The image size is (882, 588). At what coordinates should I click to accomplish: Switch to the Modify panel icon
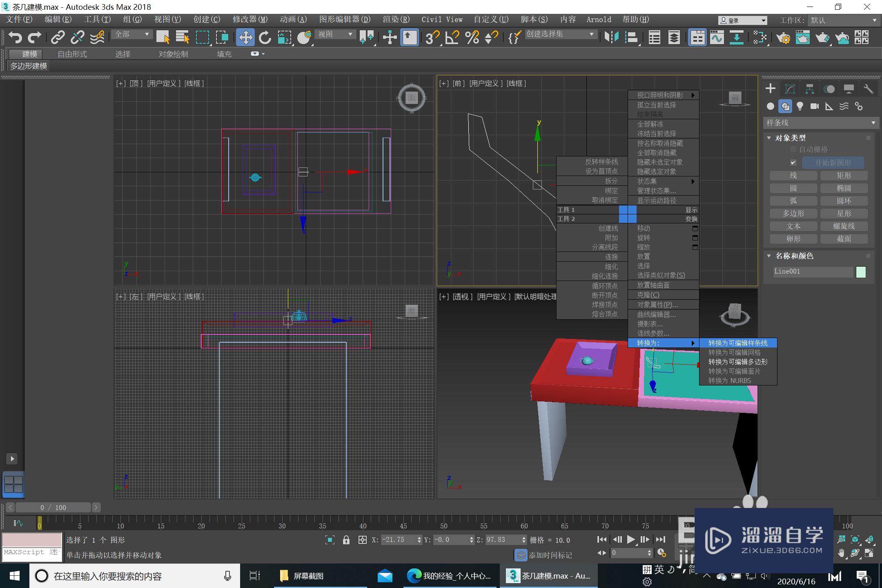pos(790,89)
